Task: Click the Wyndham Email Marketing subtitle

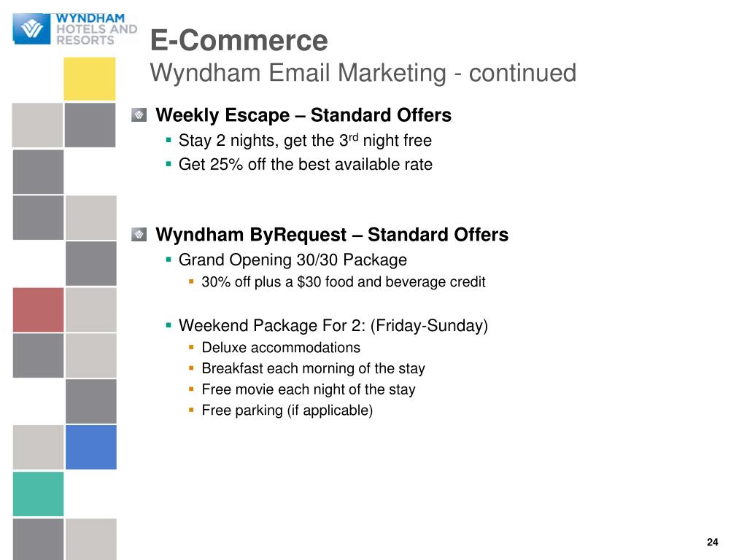Action: pyautogui.click(x=363, y=73)
